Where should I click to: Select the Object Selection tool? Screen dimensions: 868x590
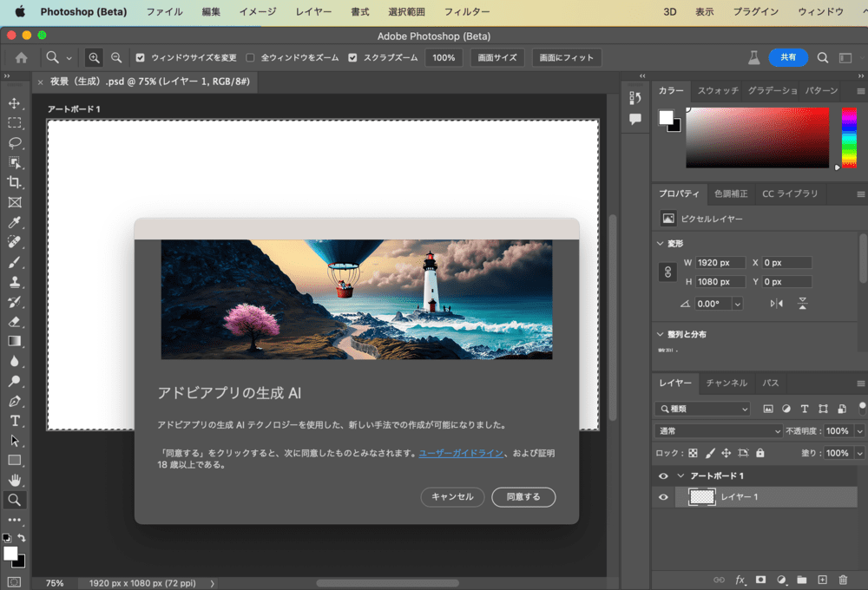15,163
